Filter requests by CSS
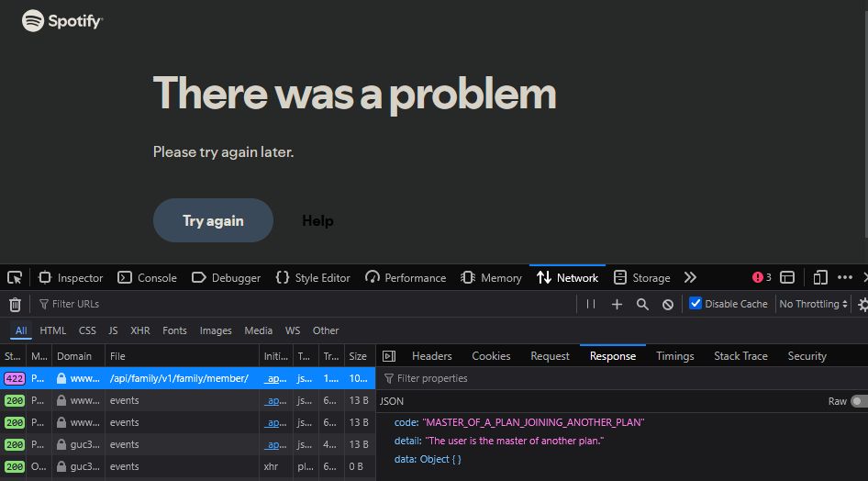 [87, 330]
